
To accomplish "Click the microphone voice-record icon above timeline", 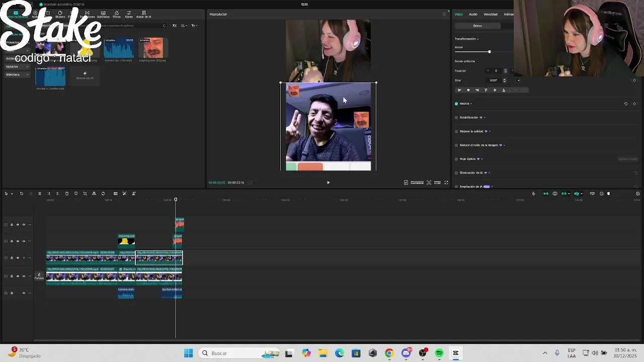I will pos(534,194).
